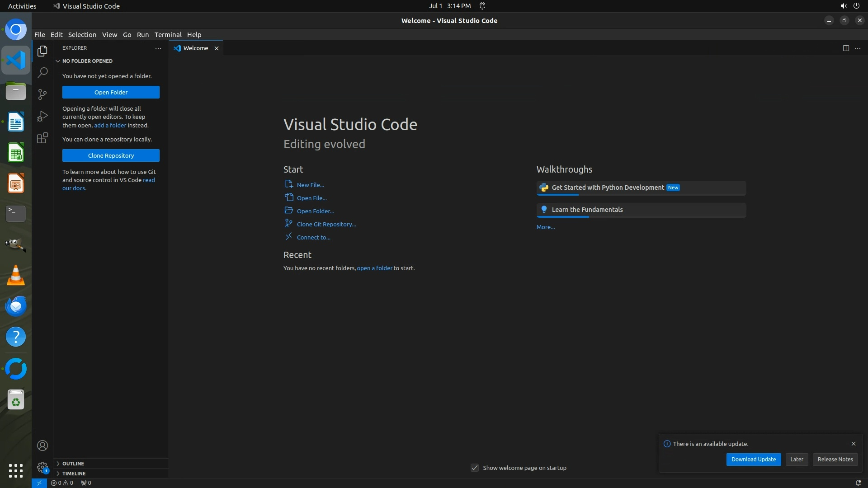Collapse the No Folder Opened section
Image resolution: width=868 pixels, height=488 pixels.
[x=87, y=61]
